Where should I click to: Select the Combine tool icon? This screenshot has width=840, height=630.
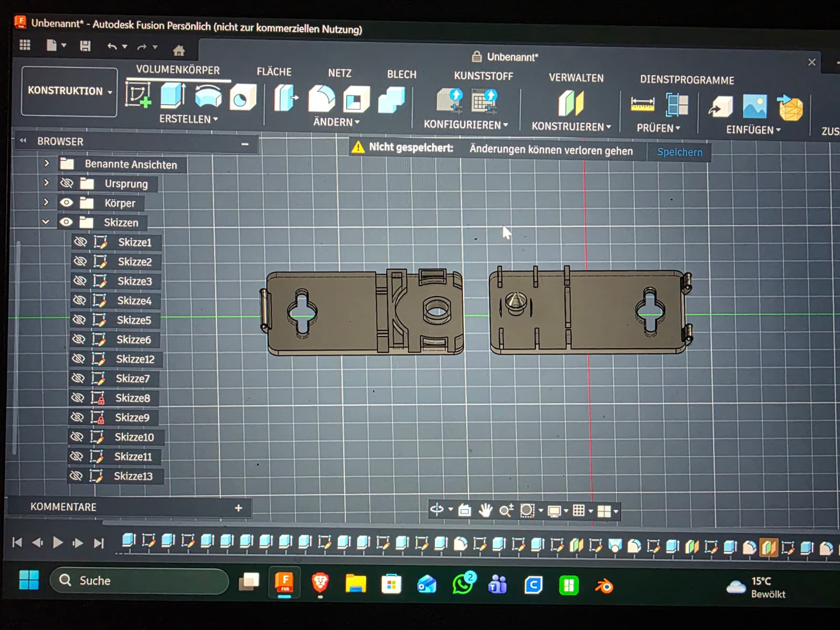click(x=392, y=100)
